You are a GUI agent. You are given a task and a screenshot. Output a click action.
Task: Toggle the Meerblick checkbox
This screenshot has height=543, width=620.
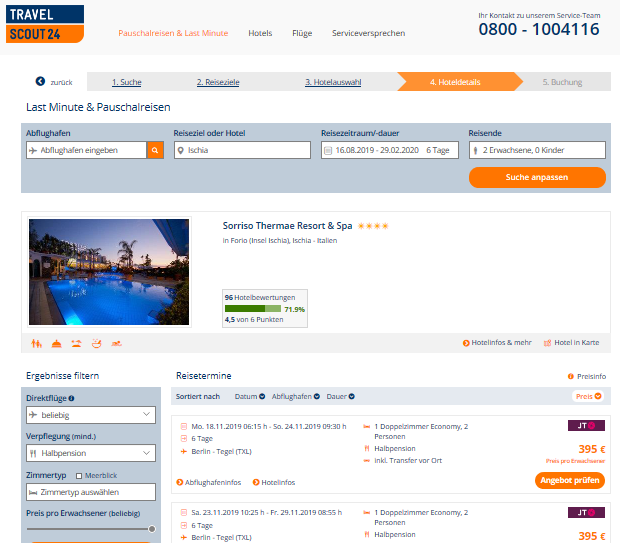[x=79, y=476]
